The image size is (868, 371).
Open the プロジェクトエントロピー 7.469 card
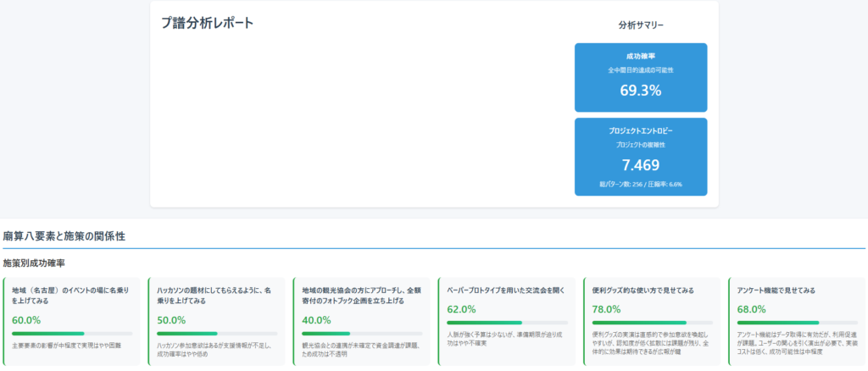[x=640, y=156]
